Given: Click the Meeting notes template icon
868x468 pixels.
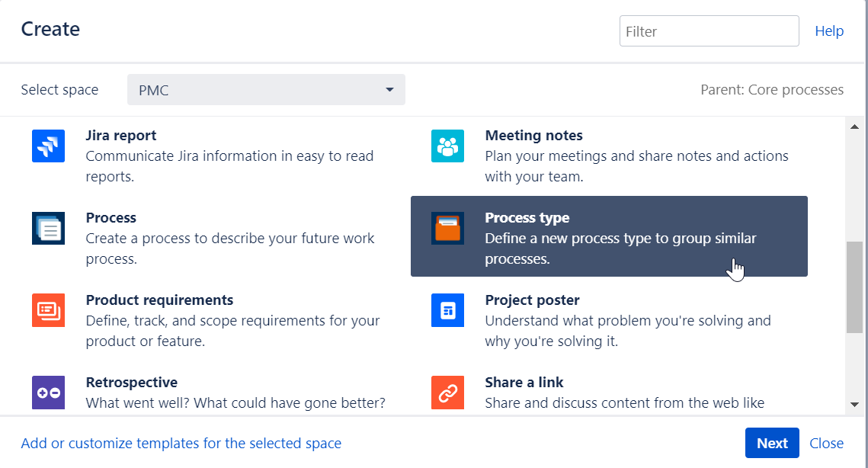Looking at the screenshot, I should tap(447, 146).
